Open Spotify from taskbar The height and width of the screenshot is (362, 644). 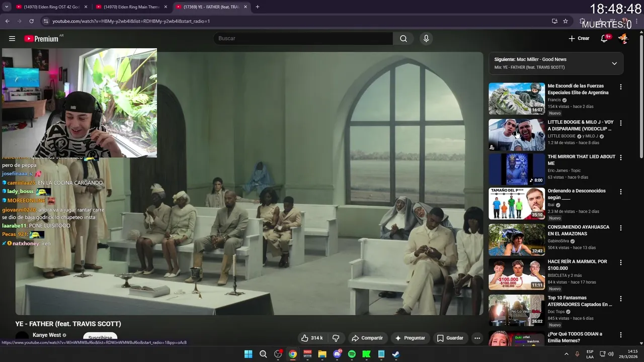[x=352, y=354]
